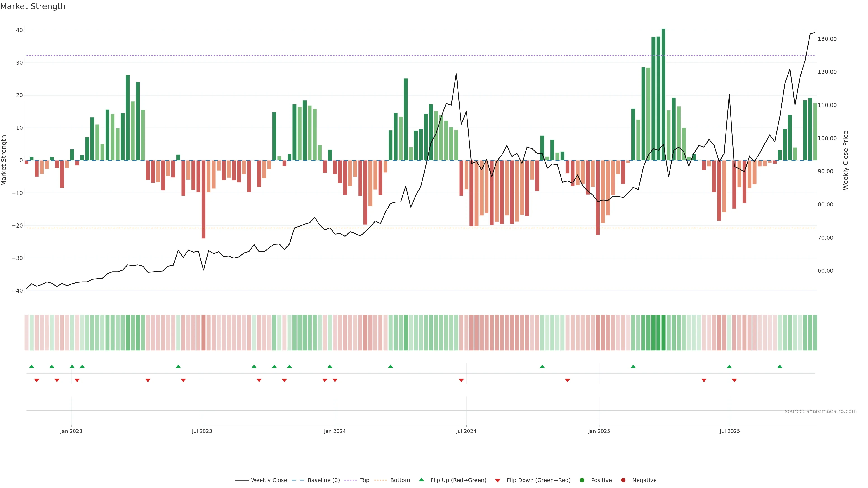Click the Jul 2025 x-axis label

(x=729, y=431)
